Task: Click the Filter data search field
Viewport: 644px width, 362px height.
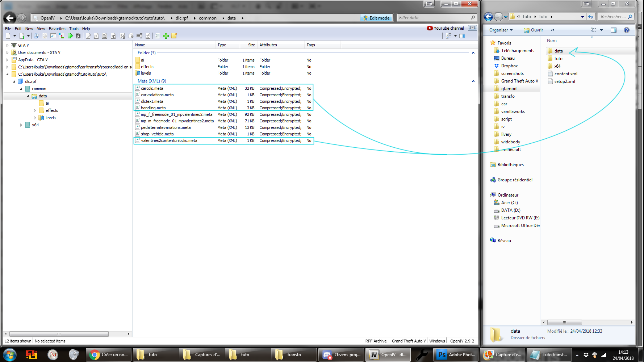Action: (436, 18)
